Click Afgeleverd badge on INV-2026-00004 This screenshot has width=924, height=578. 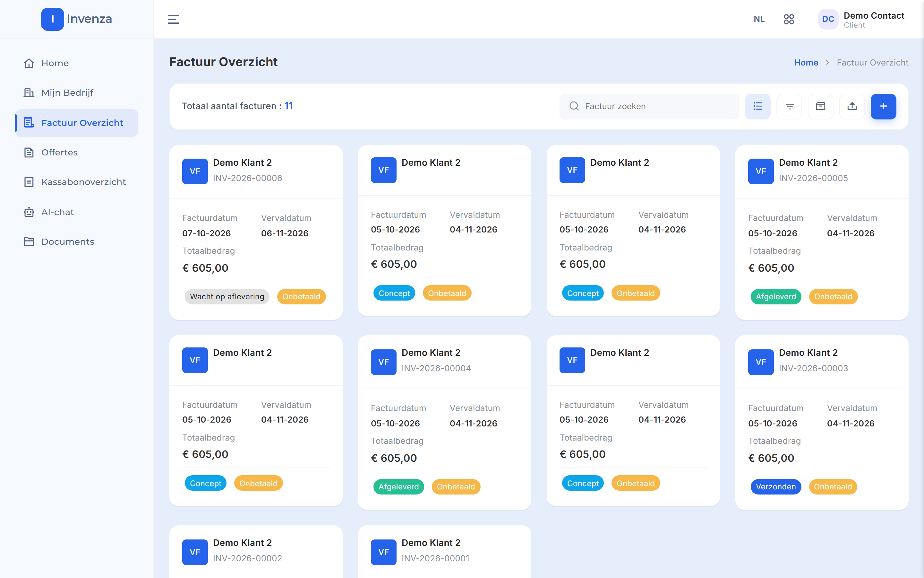398,486
